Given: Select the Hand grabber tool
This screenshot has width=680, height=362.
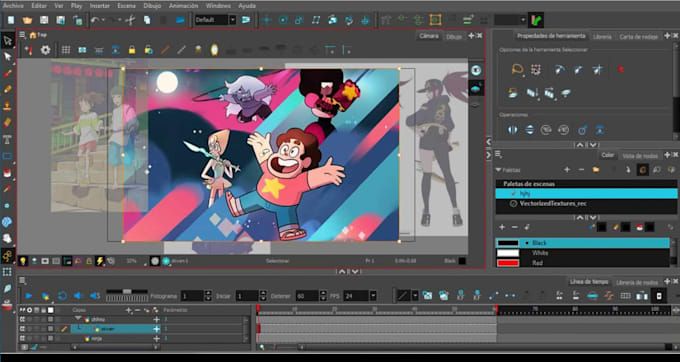Looking at the screenshot, I should [7, 238].
